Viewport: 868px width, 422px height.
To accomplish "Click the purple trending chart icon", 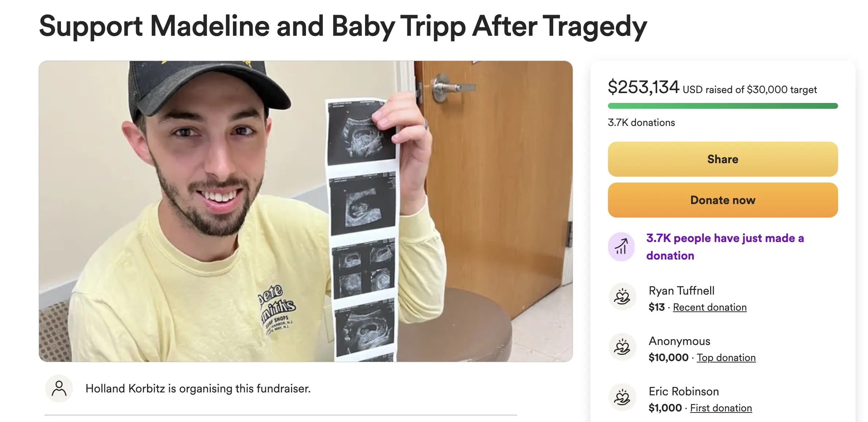I will click(x=621, y=247).
